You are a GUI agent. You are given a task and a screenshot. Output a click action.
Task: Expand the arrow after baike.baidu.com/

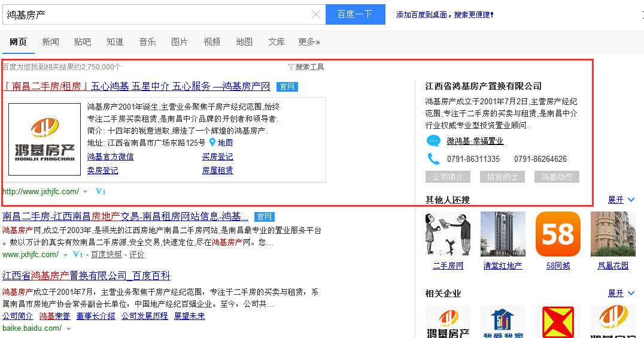tap(68, 328)
